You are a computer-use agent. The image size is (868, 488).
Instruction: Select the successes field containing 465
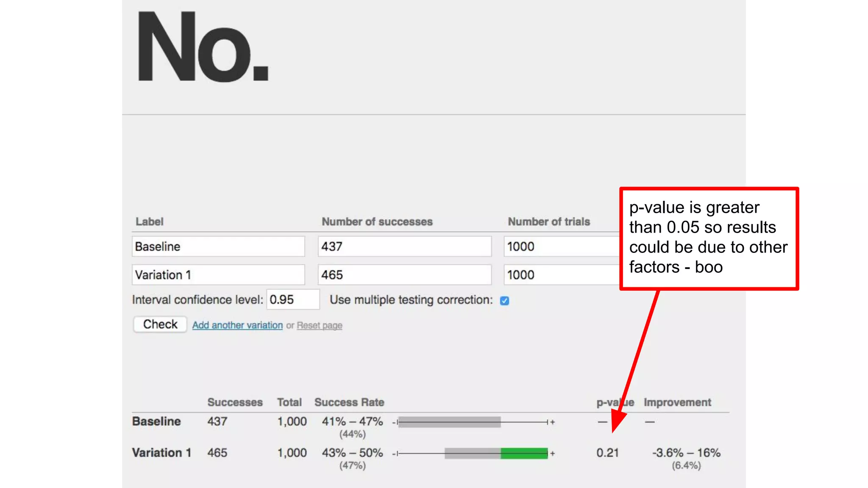pyautogui.click(x=405, y=275)
